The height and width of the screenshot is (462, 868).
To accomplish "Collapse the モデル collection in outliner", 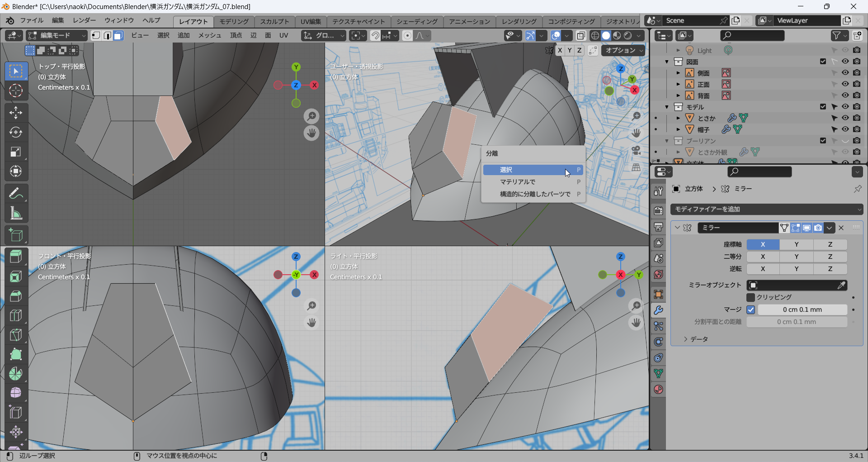I will pyautogui.click(x=667, y=107).
